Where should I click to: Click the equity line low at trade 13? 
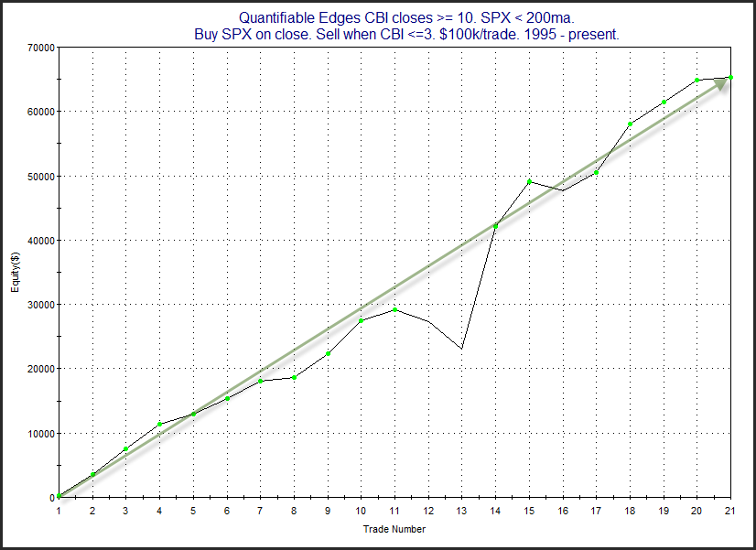click(x=462, y=348)
